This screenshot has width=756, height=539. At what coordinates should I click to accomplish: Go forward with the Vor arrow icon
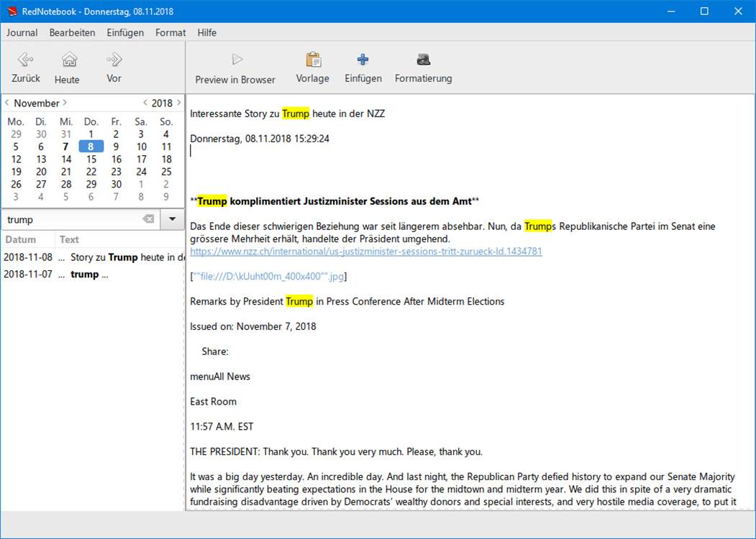click(114, 60)
